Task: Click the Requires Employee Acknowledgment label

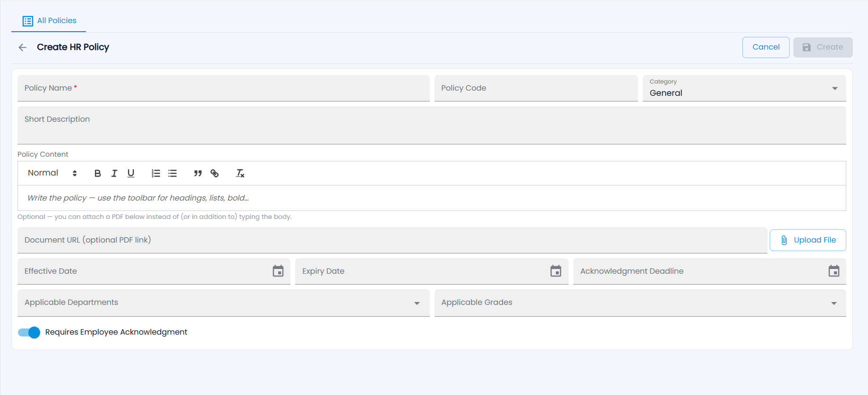Action: click(x=116, y=332)
